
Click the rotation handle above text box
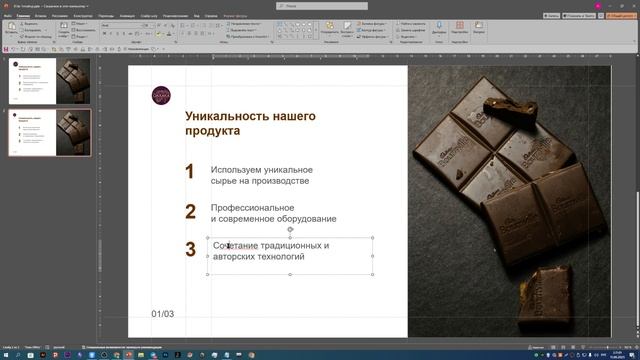click(290, 229)
